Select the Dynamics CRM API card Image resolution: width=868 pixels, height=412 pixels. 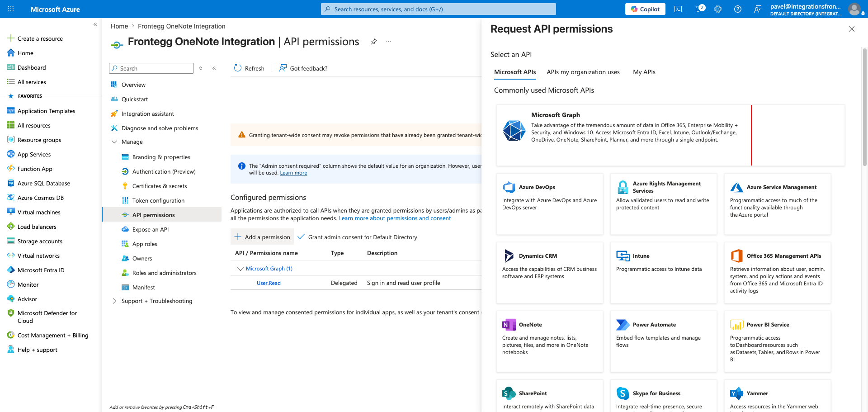click(550, 273)
